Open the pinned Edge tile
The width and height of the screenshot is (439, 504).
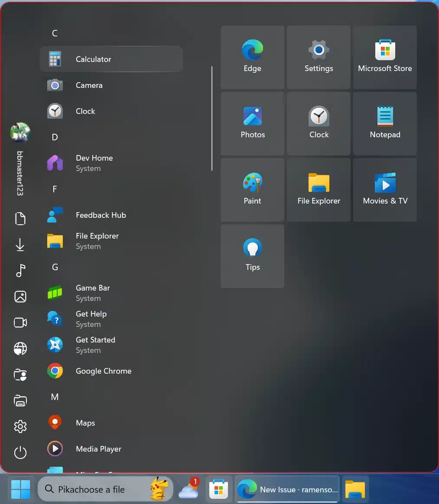pos(253,57)
